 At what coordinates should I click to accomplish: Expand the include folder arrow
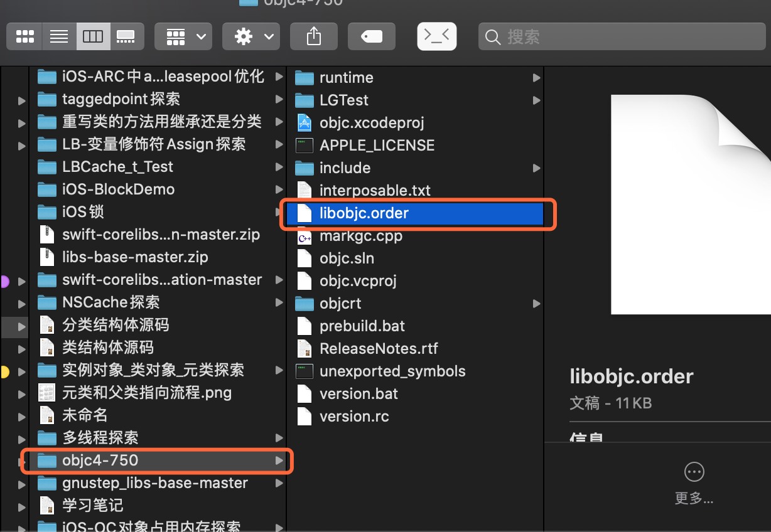536,168
